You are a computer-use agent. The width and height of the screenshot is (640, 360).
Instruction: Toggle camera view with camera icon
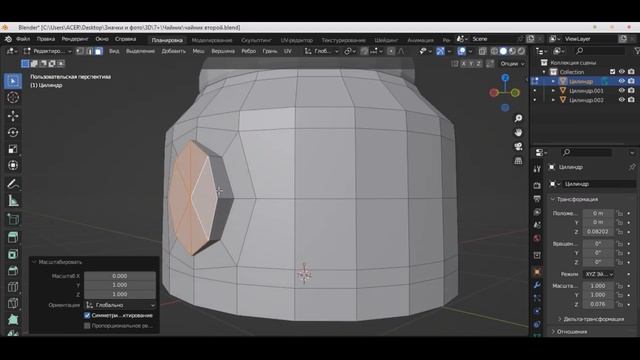518,147
